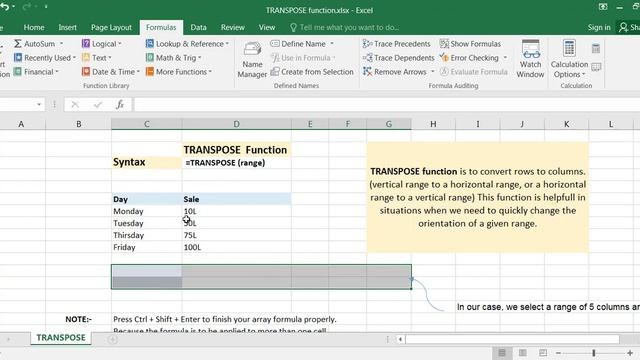The width and height of the screenshot is (640, 360).
Task: Open the Review tab
Action: [233, 27]
